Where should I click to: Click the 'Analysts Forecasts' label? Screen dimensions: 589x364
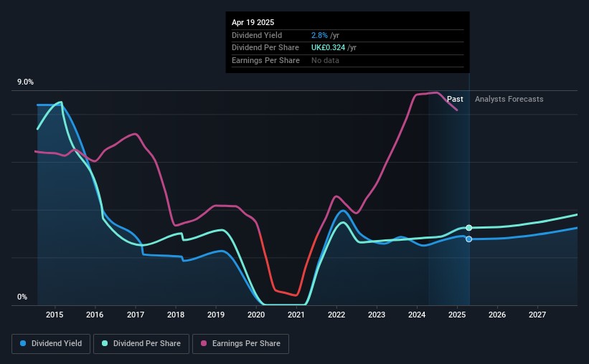click(509, 99)
